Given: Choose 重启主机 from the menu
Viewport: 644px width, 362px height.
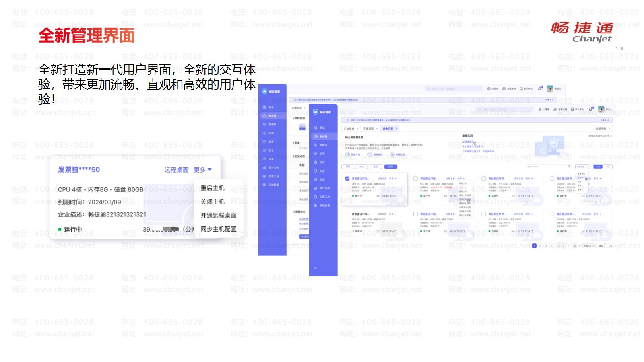Looking at the screenshot, I should tap(213, 188).
